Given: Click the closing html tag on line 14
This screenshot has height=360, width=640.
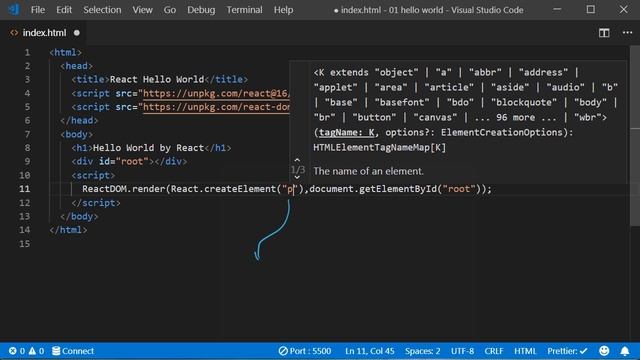Looking at the screenshot, I should click(x=68, y=230).
